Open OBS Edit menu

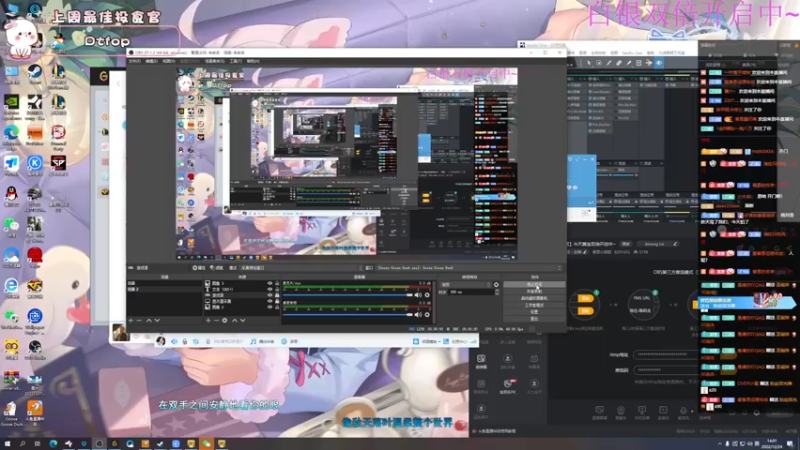click(152, 61)
